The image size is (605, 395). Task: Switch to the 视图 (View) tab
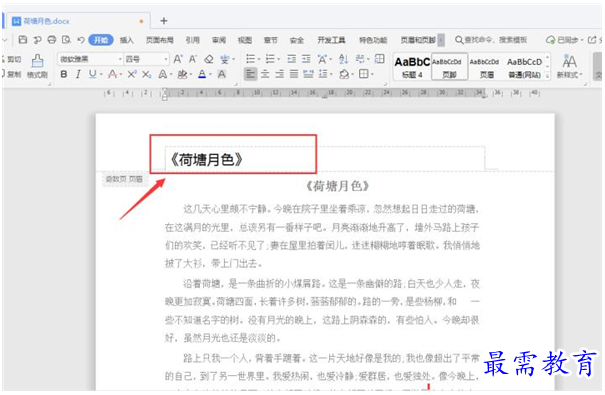[x=245, y=40]
